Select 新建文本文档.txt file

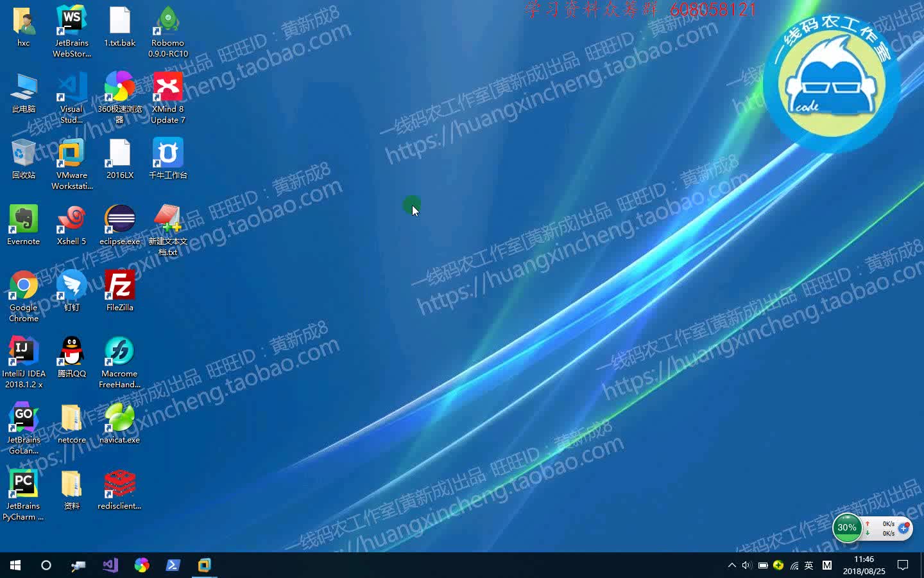(168, 230)
